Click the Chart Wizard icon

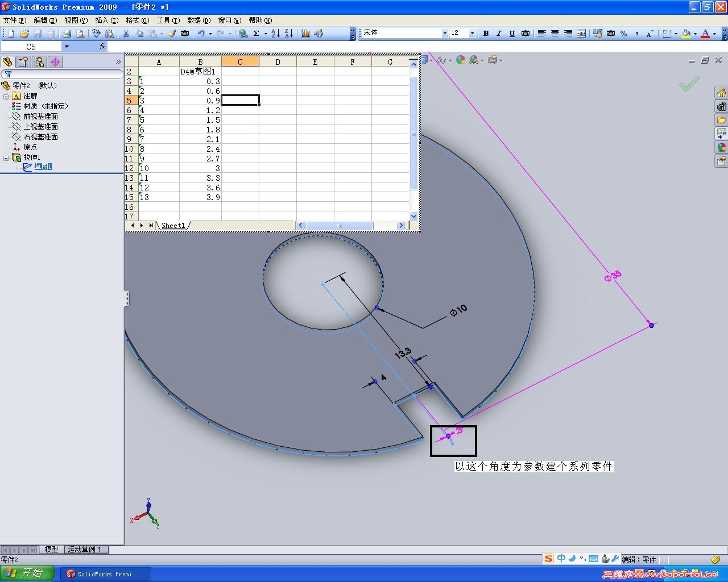(x=305, y=34)
